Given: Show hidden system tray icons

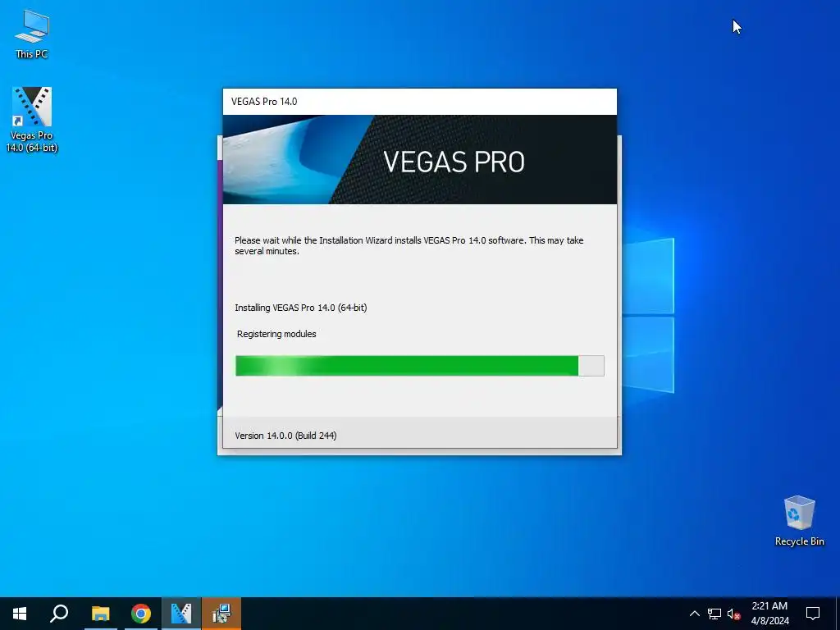Looking at the screenshot, I should tap(694, 614).
